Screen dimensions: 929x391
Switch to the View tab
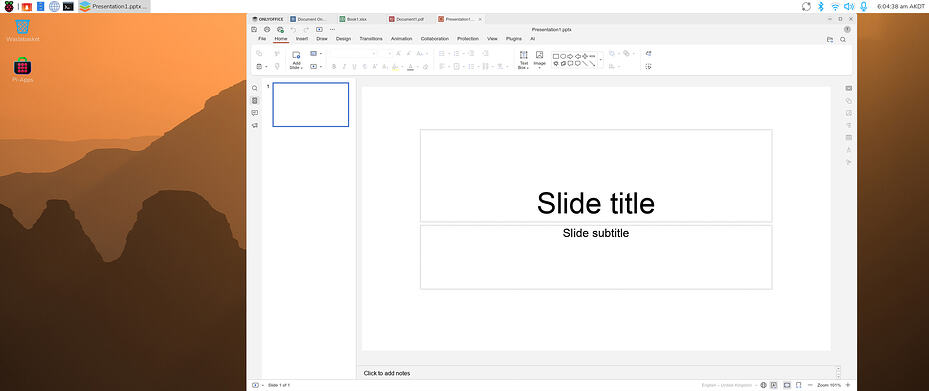click(492, 39)
